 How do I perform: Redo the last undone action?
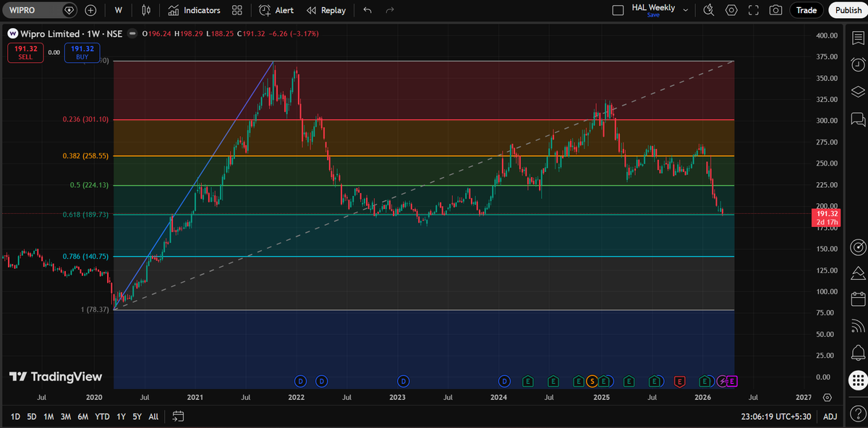click(390, 10)
